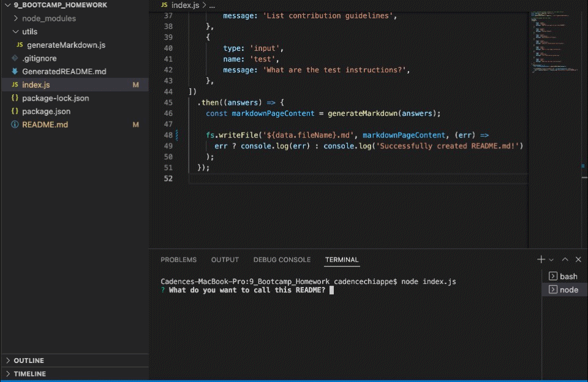Switch to the PROBLEMS tab
The width and height of the screenshot is (588, 382).
click(x=178, y=259)
